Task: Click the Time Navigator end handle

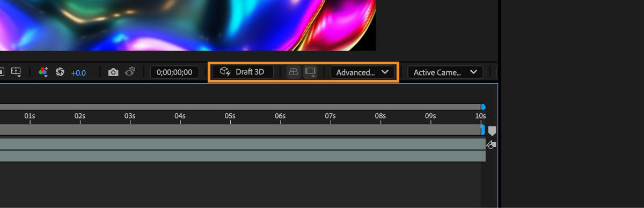Action: click(483, 107)
